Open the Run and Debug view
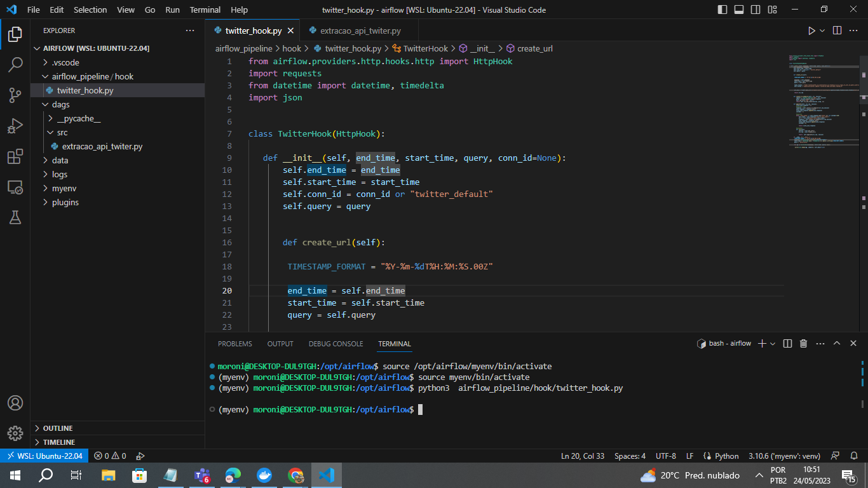868x488 pixels. pyautogui.click(x=15, y=126)
